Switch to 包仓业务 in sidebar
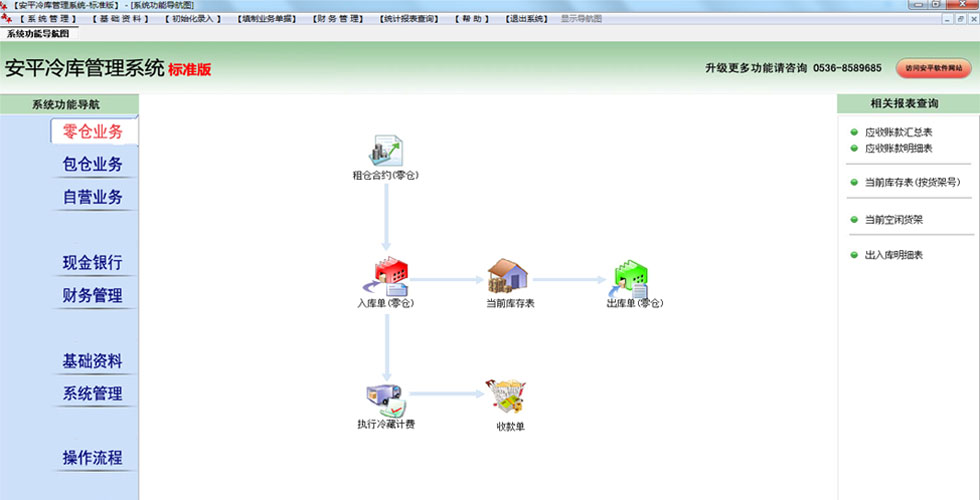This screenshot has height=500, width=980. tap(93, 164)
